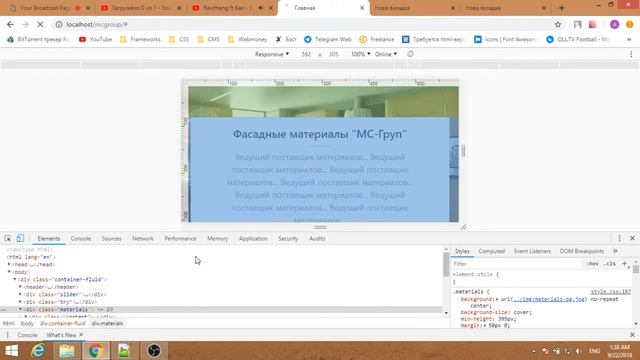640x360 pixels.
Task: Open the materials-bg.jpg image link
Action: [549, 299]
